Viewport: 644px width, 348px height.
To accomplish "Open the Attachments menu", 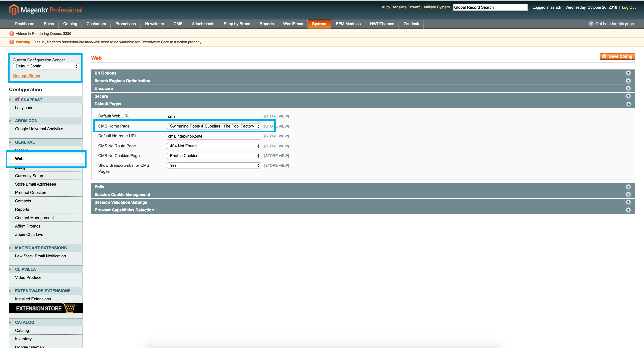I will click(x=203, y=24).
